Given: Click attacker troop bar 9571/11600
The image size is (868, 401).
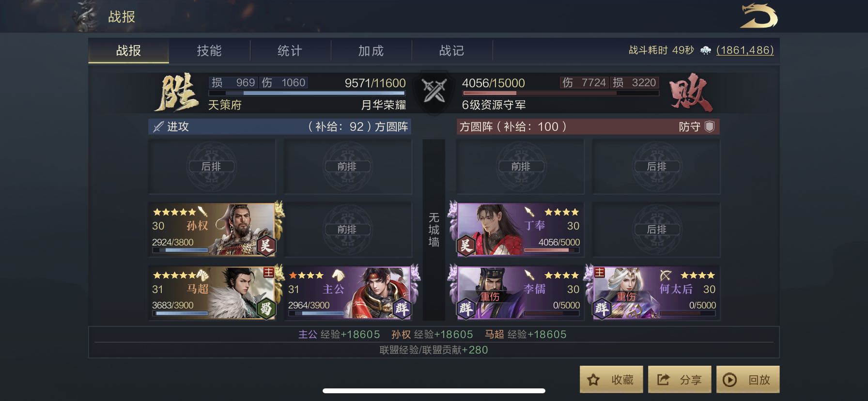Looking at the screenshot, I should tap(307, 93).
